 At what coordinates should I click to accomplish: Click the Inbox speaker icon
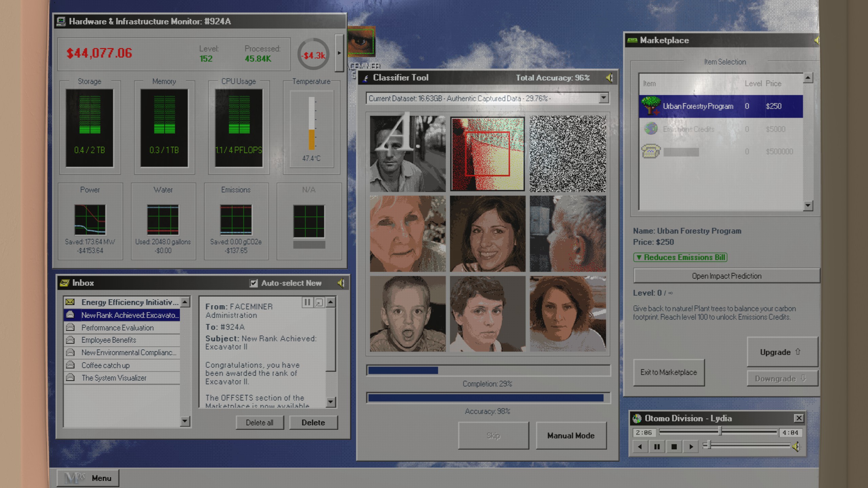(x=341, y=283)
